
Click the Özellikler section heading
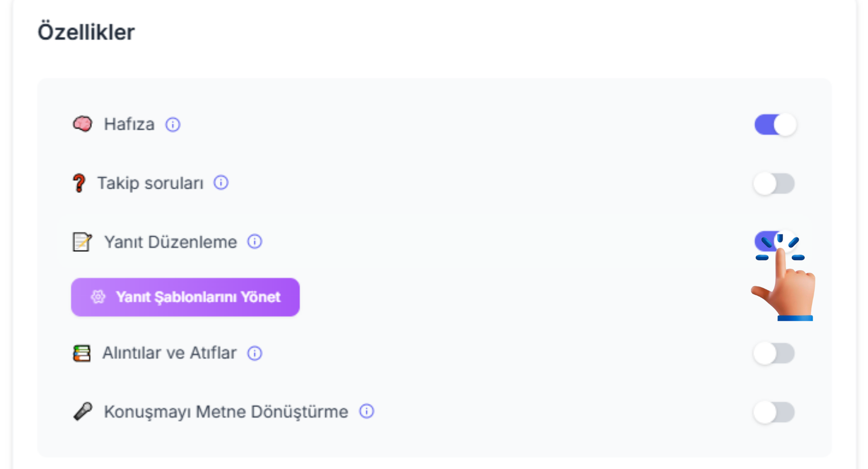(86, 32)
